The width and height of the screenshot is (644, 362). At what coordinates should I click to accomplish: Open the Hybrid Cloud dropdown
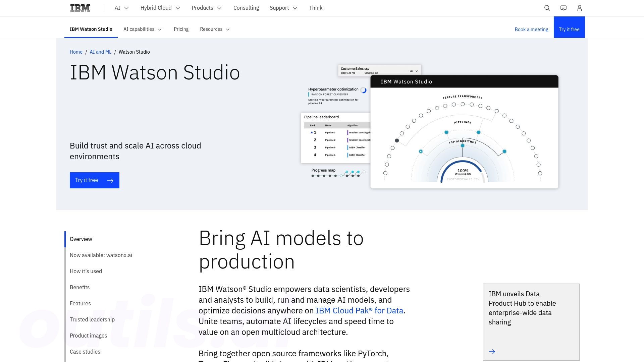click(x=160, y=8)
